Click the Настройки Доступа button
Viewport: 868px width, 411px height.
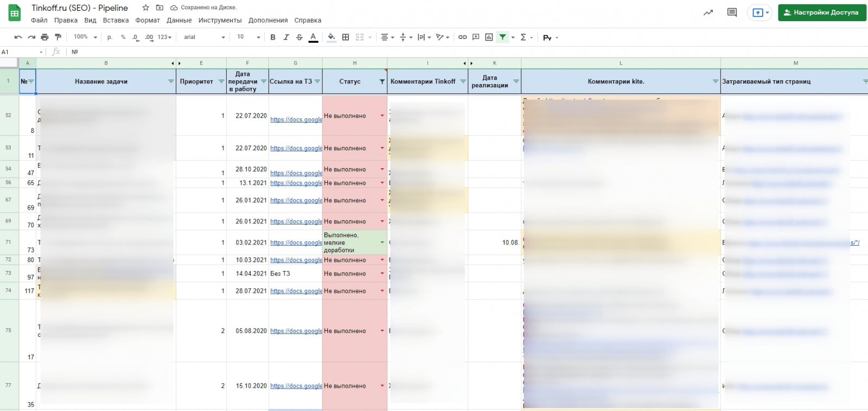click(x=821, y=12)
